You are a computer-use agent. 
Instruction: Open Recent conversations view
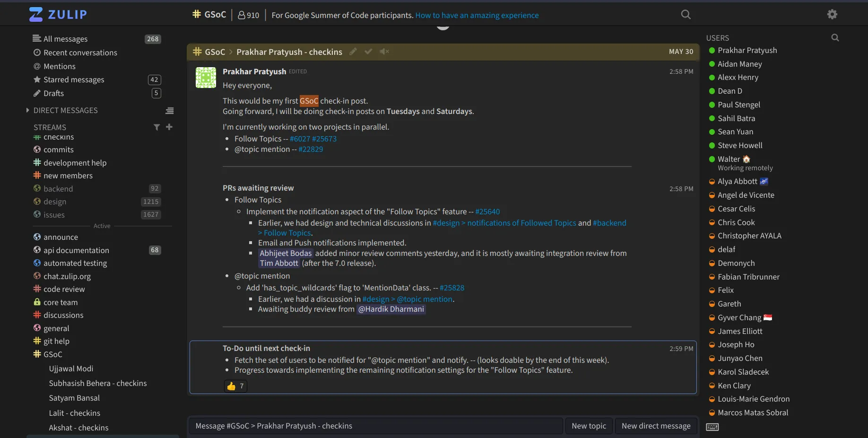click(80, 53)
